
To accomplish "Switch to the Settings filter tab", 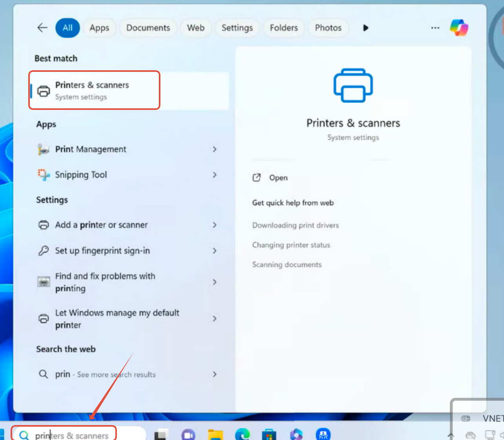I will point(237,28).
